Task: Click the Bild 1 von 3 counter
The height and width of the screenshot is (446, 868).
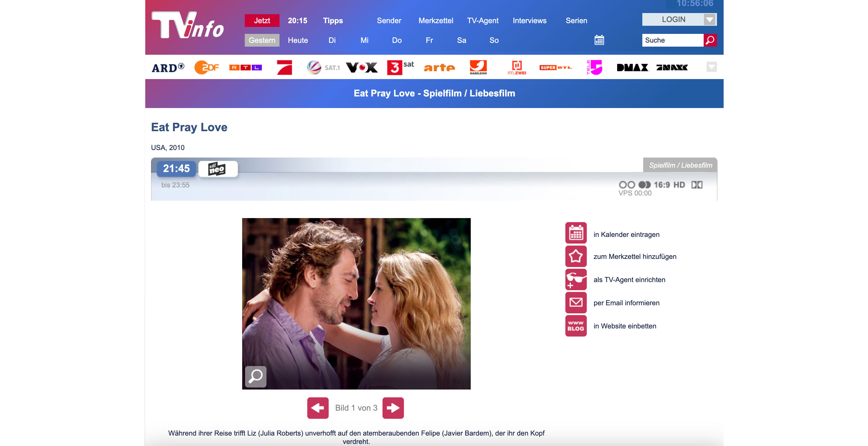Action: [356, 408]
